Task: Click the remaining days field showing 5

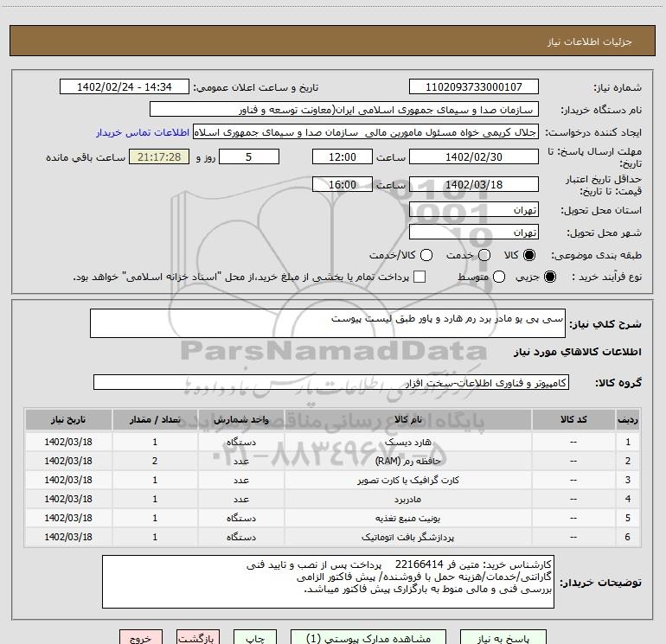Action: (249, 157)
